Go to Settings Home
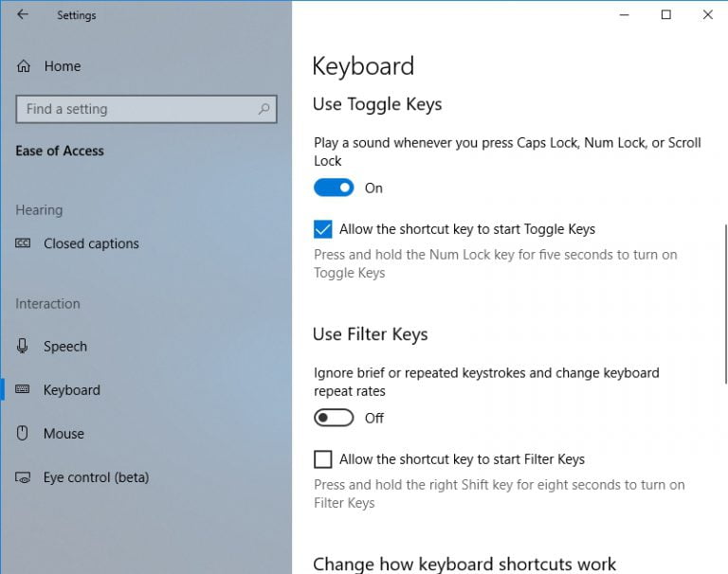This screenshot has width=728, height=574. click(62, 66)
